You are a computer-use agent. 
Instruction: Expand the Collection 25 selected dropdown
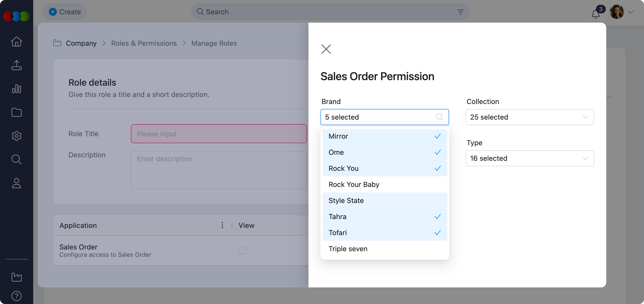529,117
